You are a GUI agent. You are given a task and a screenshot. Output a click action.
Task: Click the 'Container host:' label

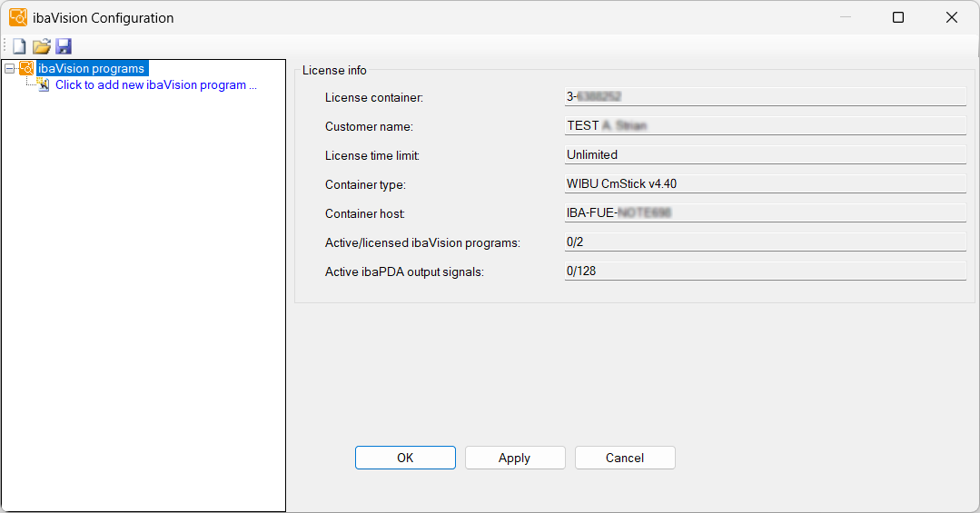(x=364, y=213)
